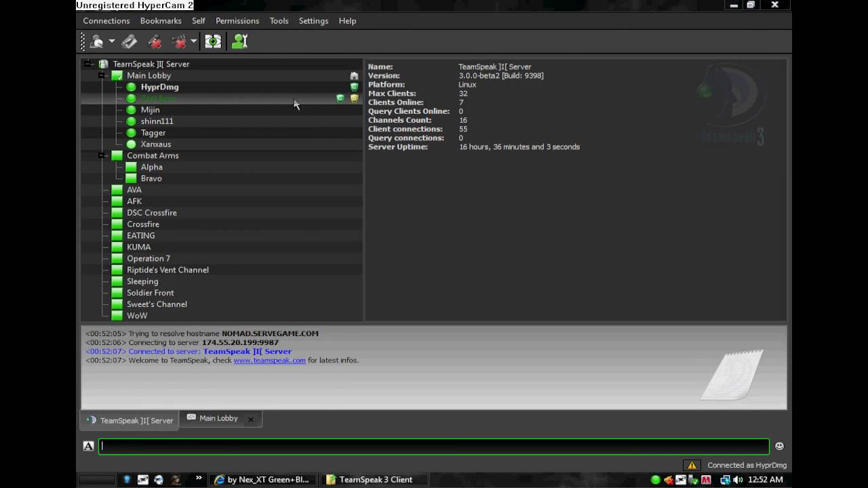Click the Combat Arms channel icon

(x=117, y=155)
